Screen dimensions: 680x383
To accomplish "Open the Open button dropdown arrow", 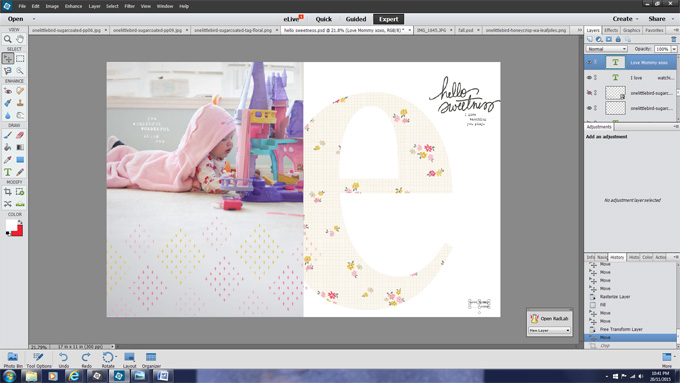I will pos(34,19).
